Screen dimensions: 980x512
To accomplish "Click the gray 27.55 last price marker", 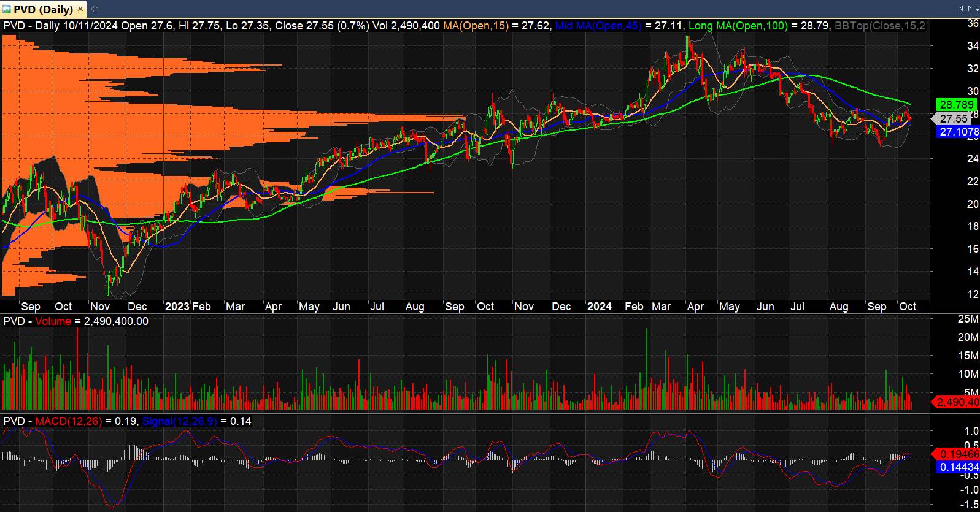I will coord(954,119).
